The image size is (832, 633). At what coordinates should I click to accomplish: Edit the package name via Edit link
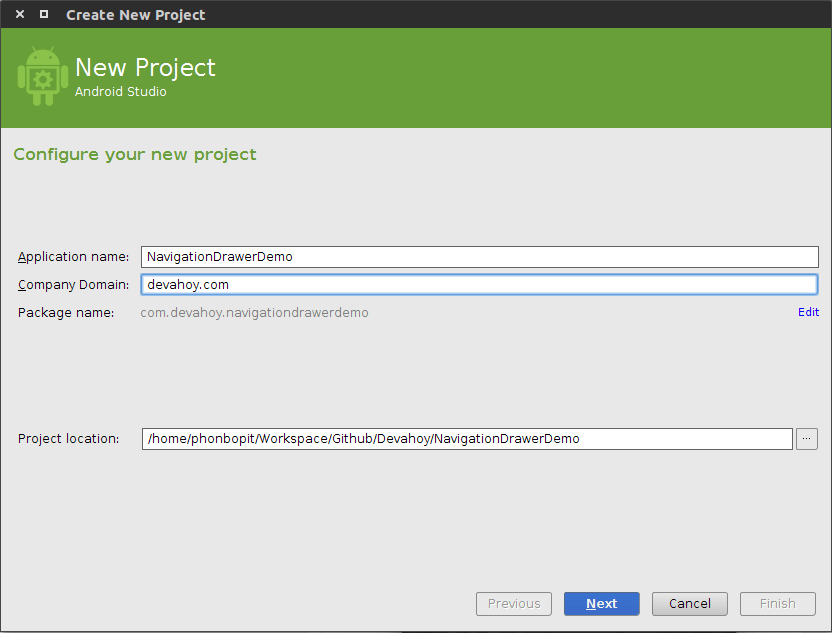point(808,312)
